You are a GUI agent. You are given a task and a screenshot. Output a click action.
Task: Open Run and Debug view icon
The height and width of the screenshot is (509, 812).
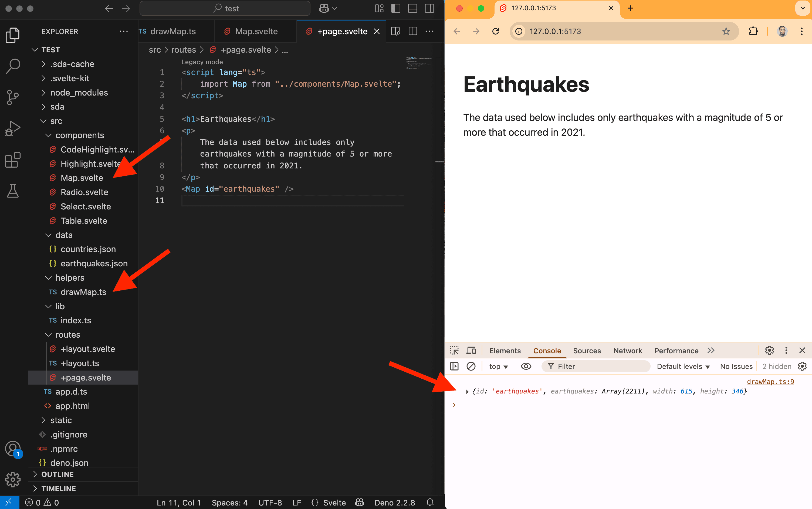13,128
